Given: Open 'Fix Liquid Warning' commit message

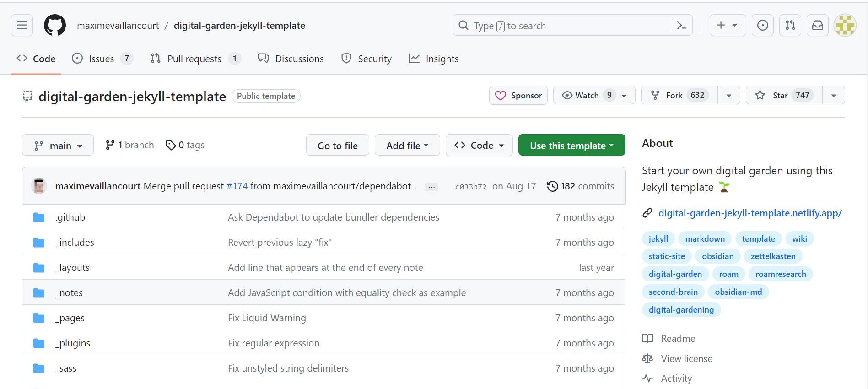Looking at the screenshot, I should pyautogui.click(x=267, y=318).
